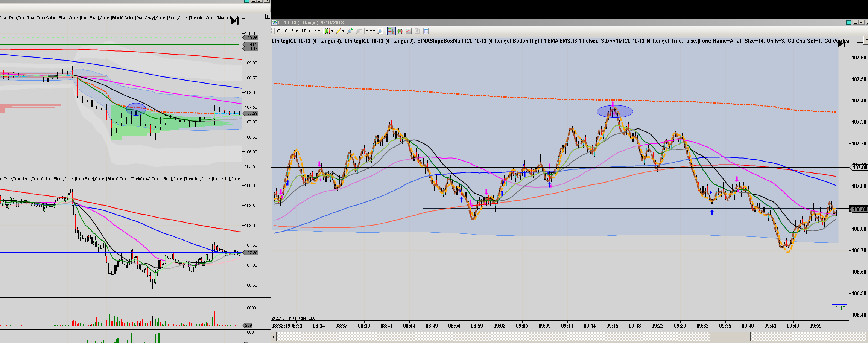
Task: Click the candlestick chart style icon
Action: [x=328, y=31]
